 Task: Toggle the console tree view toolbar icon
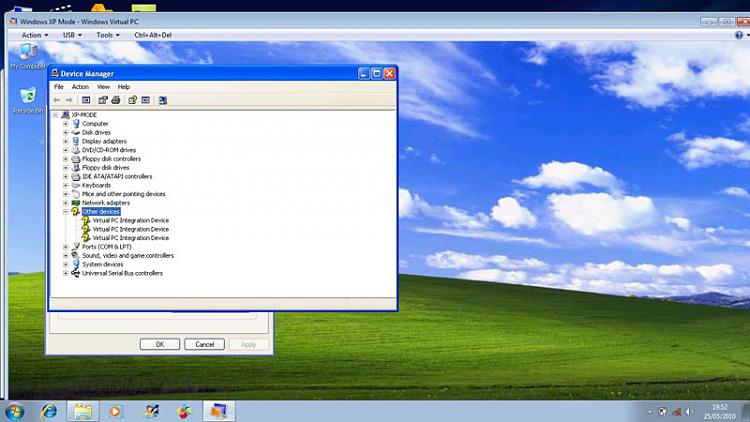pyautogui.click(x=86, y=100)
